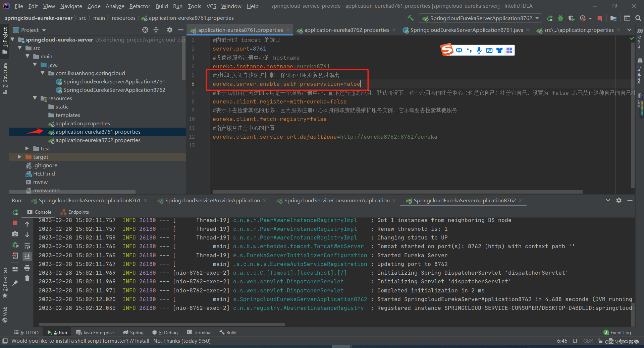Open Sogou toolbox icon

click(x=509, y=50)
